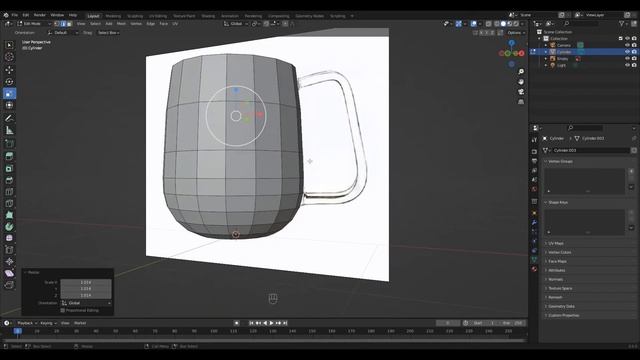Open the Material properties tab
The width and height of the screenshot is (640, 360).
[x=534, y=269]
